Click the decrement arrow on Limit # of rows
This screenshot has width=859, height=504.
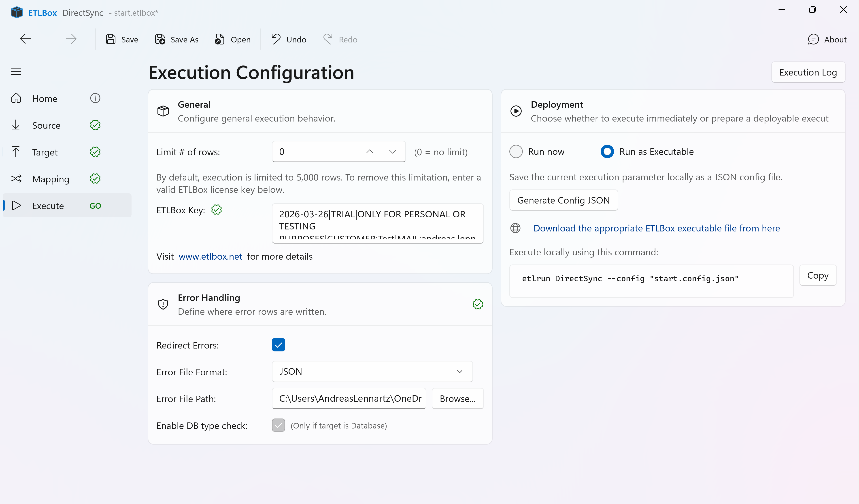(x=392, y=151)
